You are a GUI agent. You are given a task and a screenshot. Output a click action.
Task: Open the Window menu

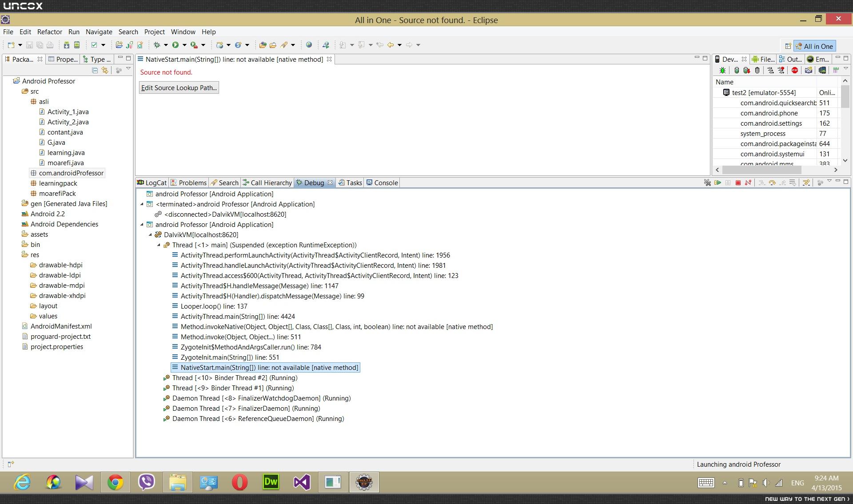click(183, 32)
